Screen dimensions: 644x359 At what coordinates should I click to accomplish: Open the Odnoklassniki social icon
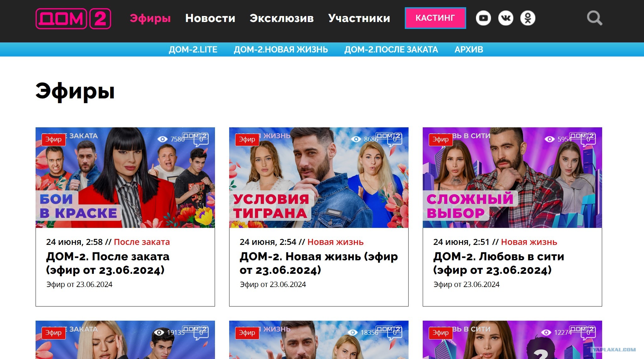[x=528, y=18]
